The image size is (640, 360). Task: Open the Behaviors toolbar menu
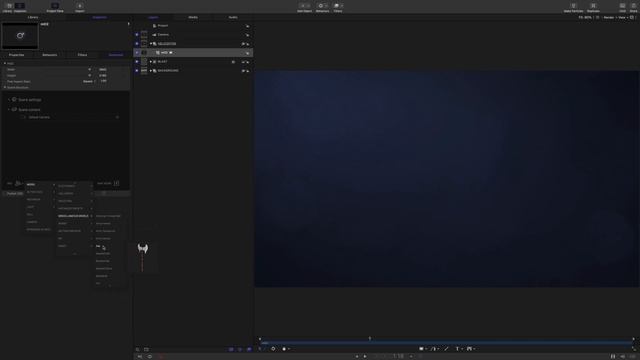click(x=322, y=7)
